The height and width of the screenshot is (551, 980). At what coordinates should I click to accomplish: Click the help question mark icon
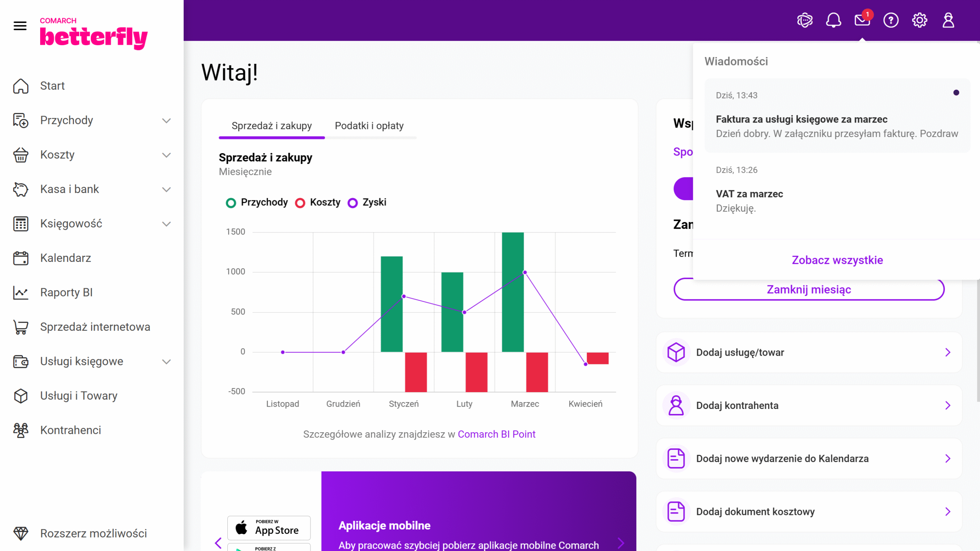(891, 20)
